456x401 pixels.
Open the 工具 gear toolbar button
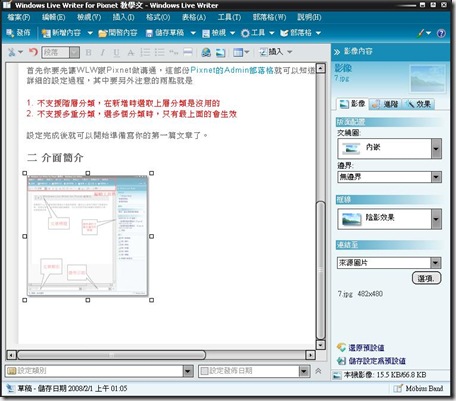(x=257, y=33)
